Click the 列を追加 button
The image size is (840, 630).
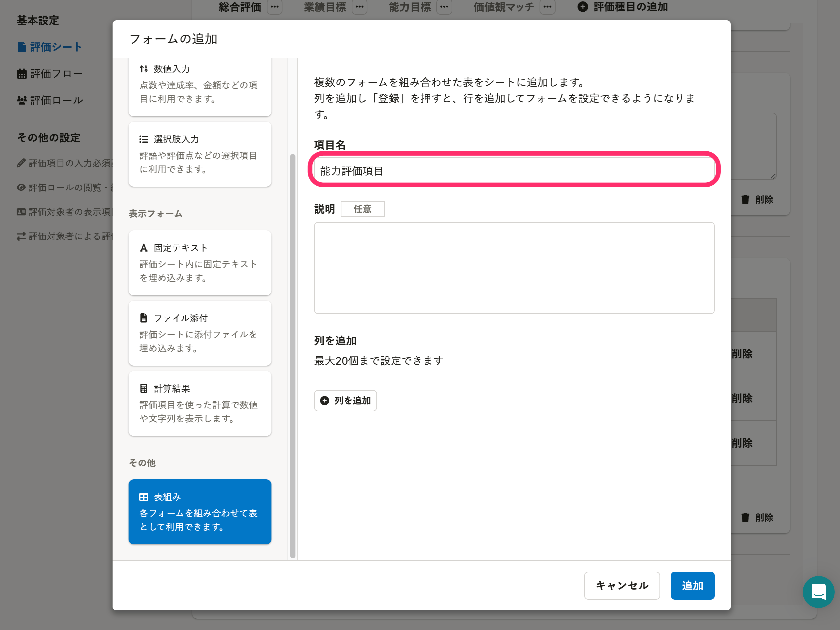click(x=345, y=400)
